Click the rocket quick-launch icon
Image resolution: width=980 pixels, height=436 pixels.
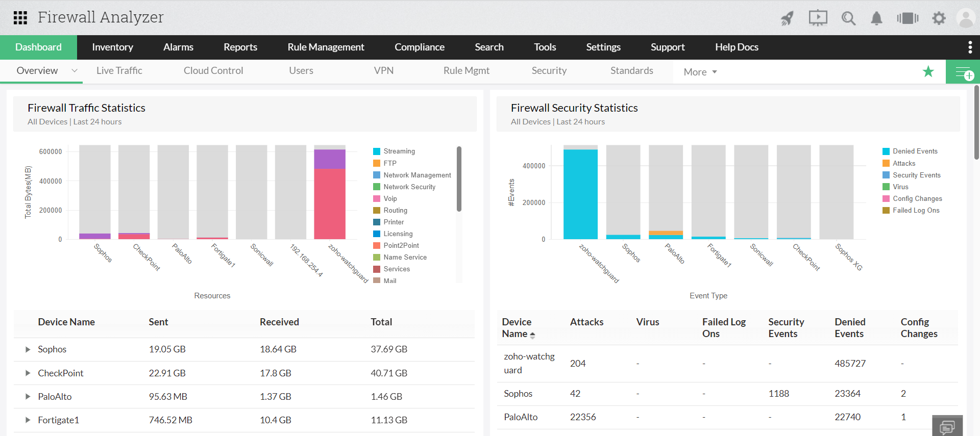787,18
